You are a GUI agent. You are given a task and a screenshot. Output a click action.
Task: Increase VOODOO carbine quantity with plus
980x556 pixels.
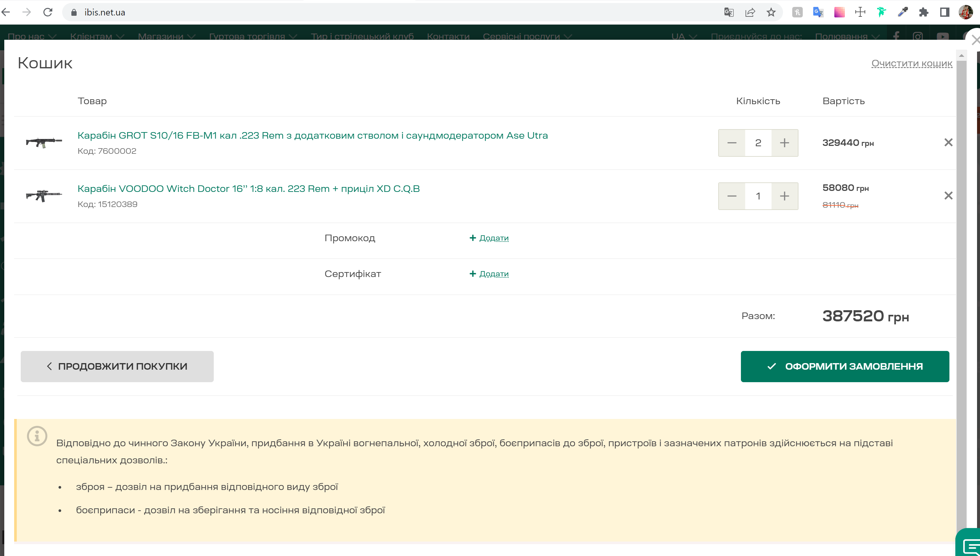(x=784, y=196)
